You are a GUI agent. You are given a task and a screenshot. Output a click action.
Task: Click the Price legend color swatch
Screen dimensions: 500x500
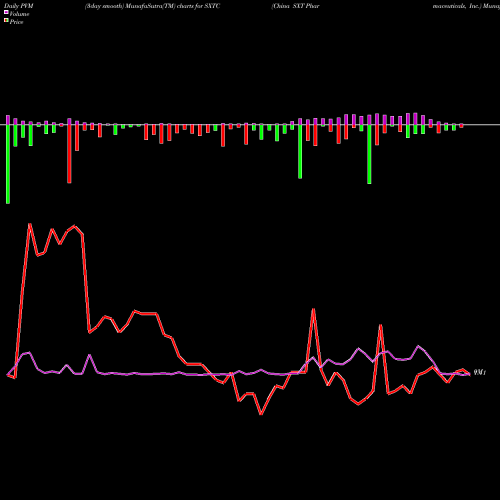(x=6, y=21)
